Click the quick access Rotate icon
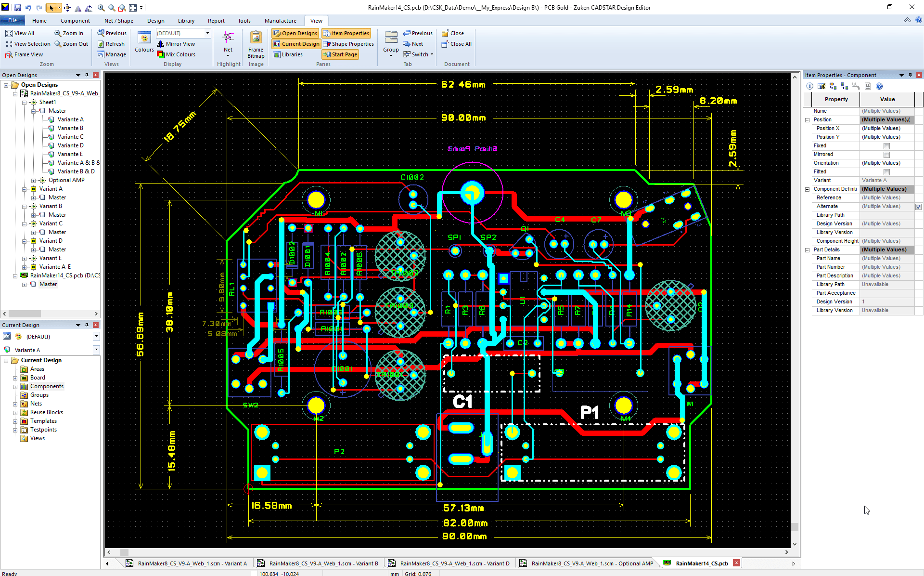 coord(89,8)
